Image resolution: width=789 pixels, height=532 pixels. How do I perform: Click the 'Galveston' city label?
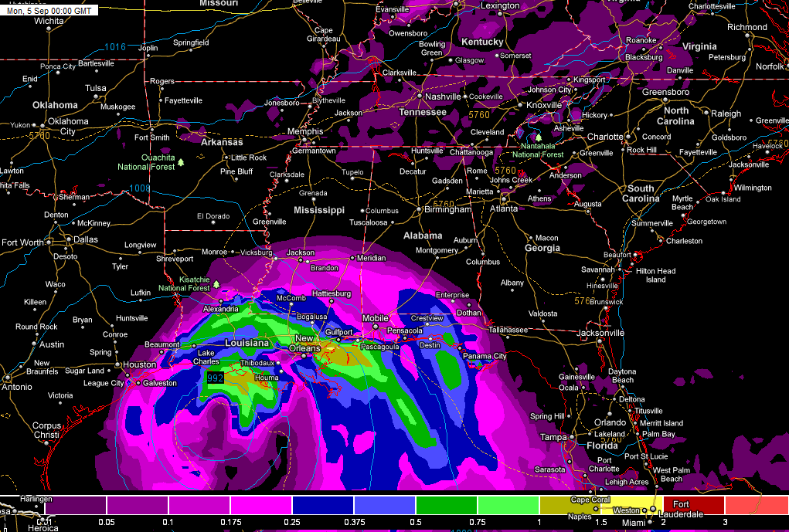pos(160,383)
